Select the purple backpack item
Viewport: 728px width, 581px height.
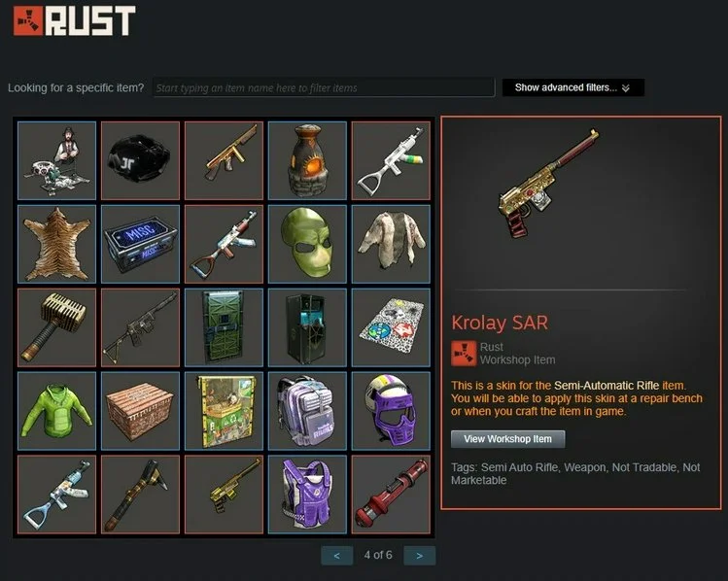307,411
